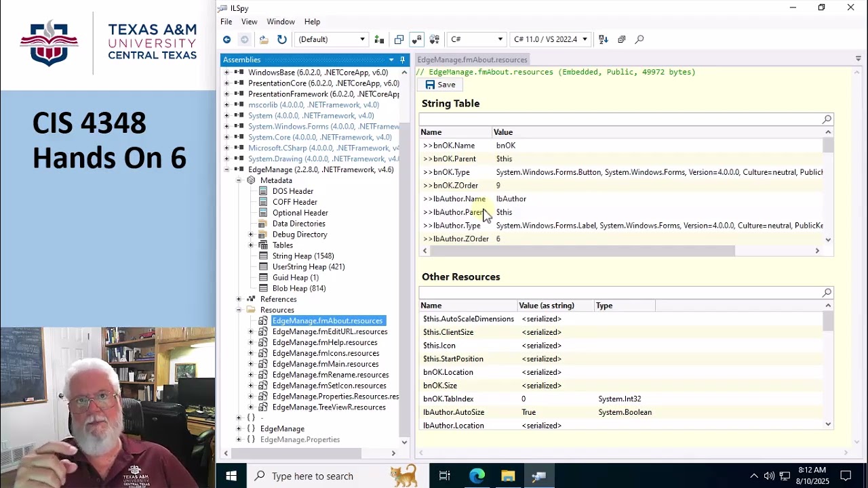Open the C# language dropdown
Image resolution: width=868 pixels, height=488 pixels.
pyautogui.click(x=477, y=39)
